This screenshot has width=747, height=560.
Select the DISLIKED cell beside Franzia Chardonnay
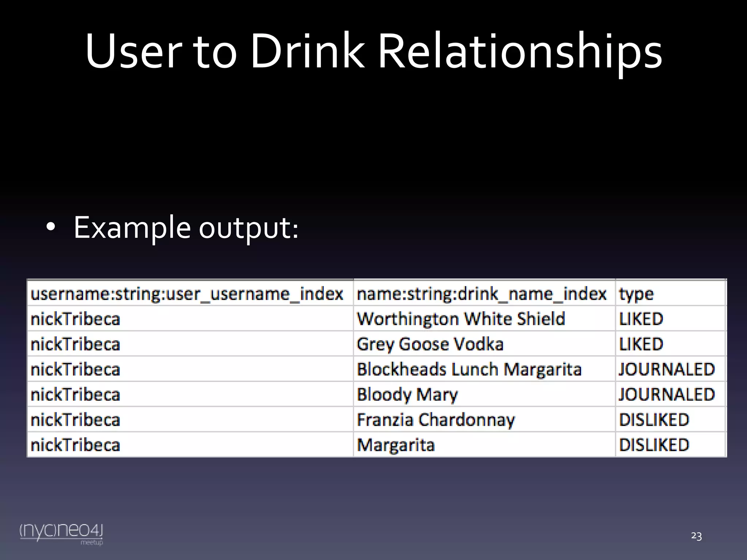[654, 420]
